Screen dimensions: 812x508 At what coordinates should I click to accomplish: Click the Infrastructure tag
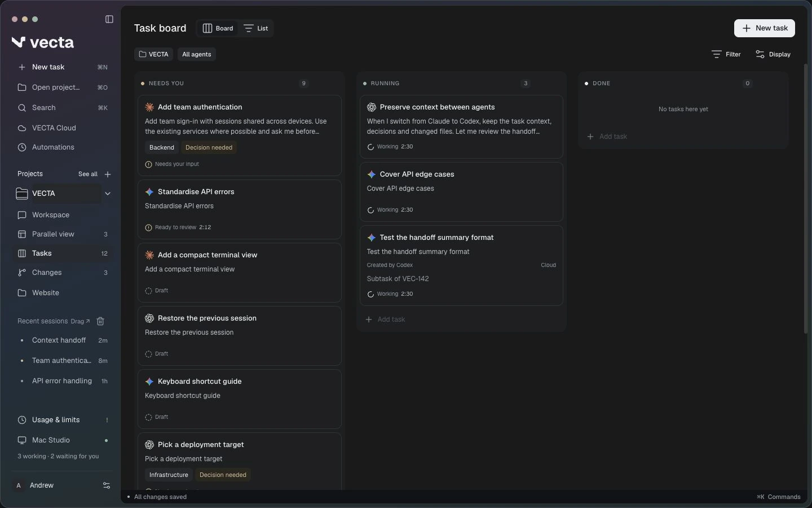point(169,475)
